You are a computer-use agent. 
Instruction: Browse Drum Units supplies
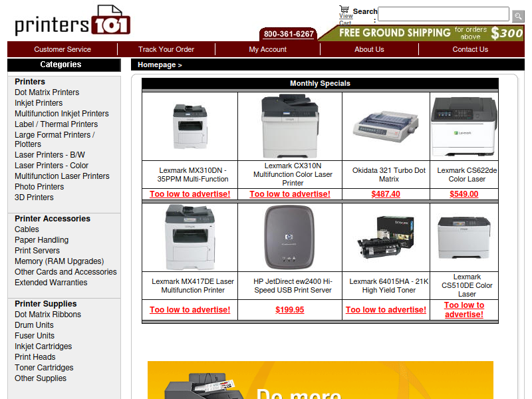pos(35,325)
